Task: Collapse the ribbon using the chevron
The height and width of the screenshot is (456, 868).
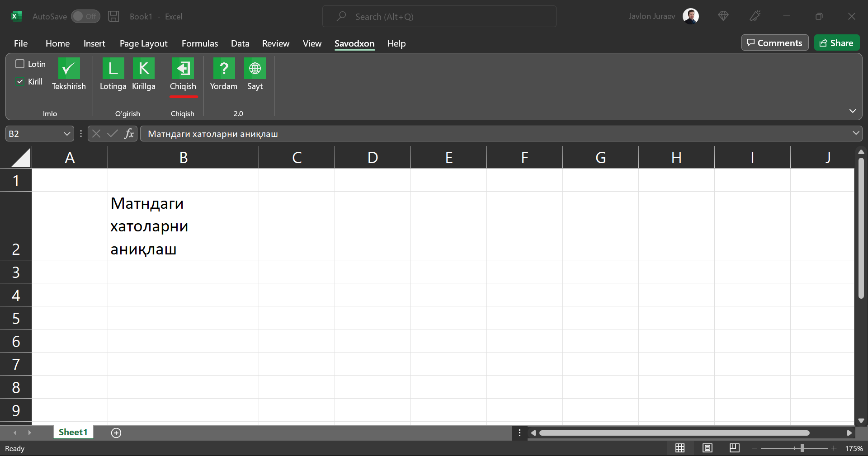Action: (852, 111)
